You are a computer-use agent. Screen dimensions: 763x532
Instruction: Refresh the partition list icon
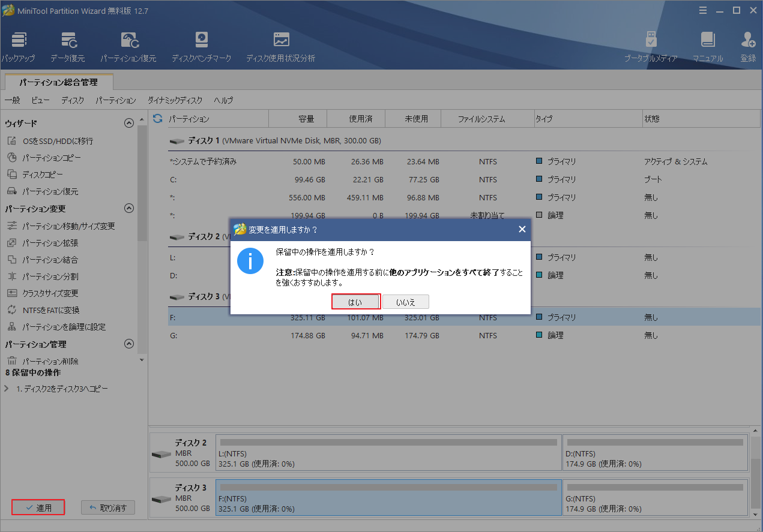[158, 119]
